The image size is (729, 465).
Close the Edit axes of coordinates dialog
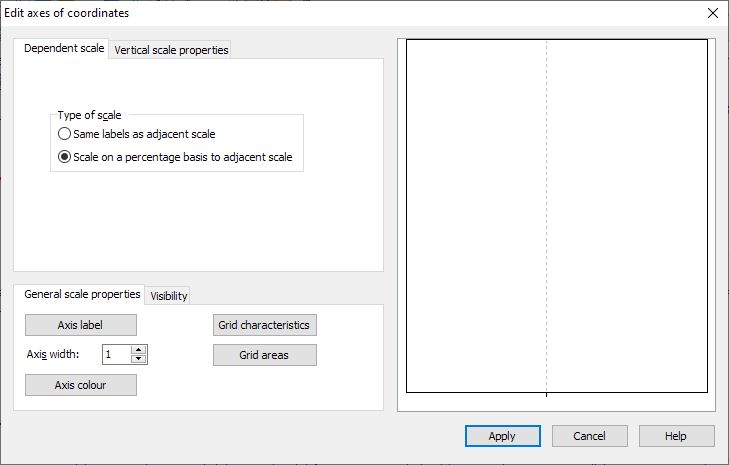(712, 14)
